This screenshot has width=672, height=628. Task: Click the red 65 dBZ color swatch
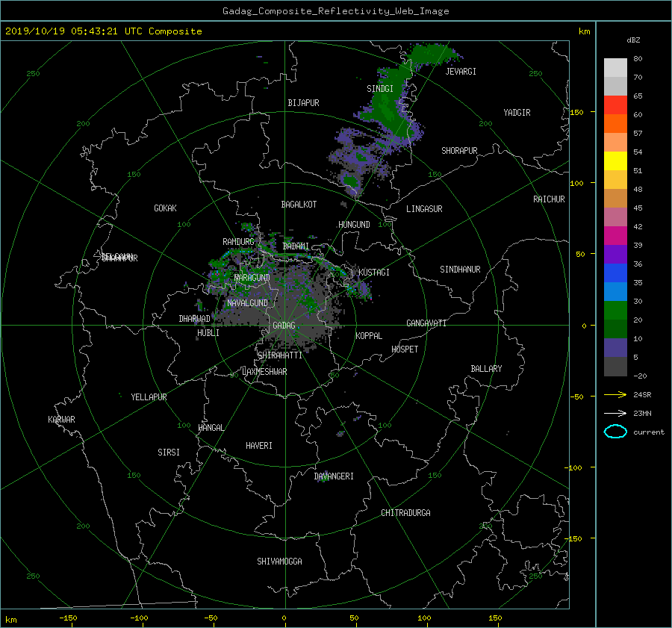coord(615,105)
